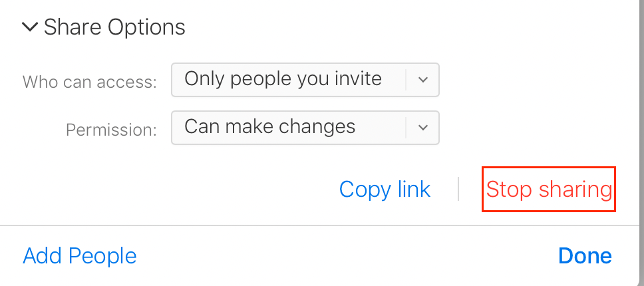Click the separator inside the Permission dropdown

coord(406,127)
